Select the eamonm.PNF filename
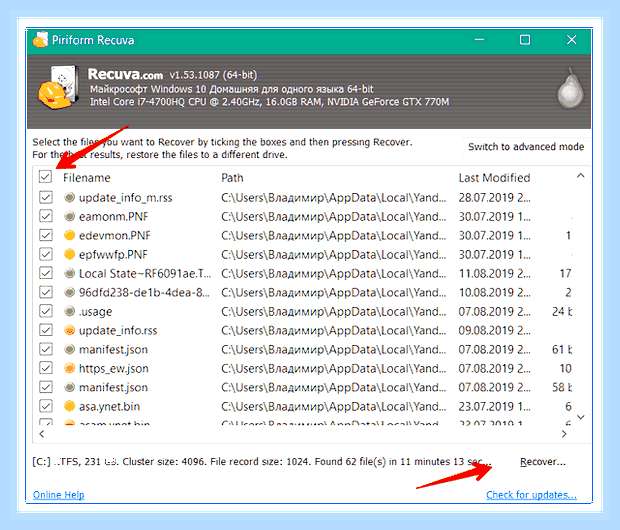 point(113,216)
